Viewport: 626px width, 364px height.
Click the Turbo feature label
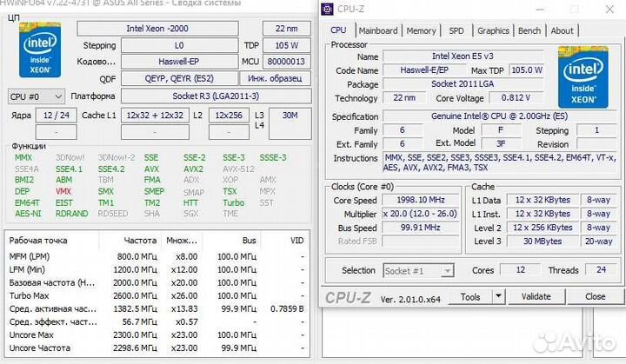234,202
